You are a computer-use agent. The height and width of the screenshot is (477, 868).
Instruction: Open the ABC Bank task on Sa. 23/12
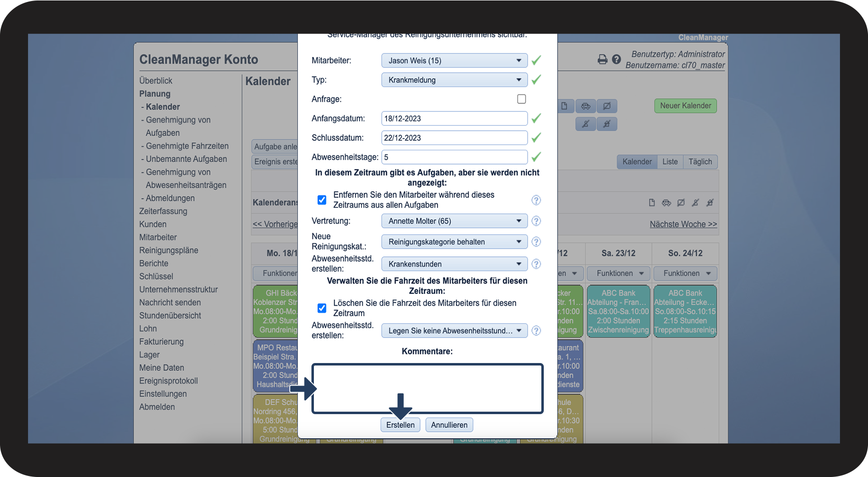pyautogui.click(x=618, y=311)
